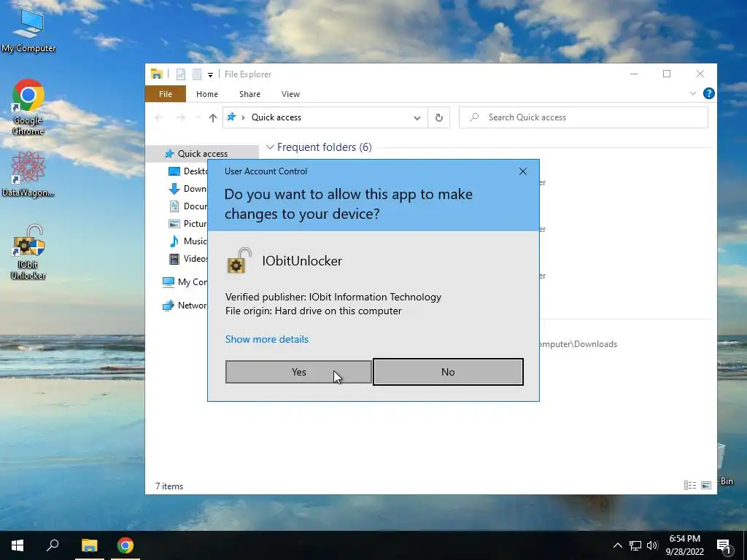Screen dimensions: 747x560
Task: Open taskbar clock showing 6:54 PM
Action: [x=684, y=545]
